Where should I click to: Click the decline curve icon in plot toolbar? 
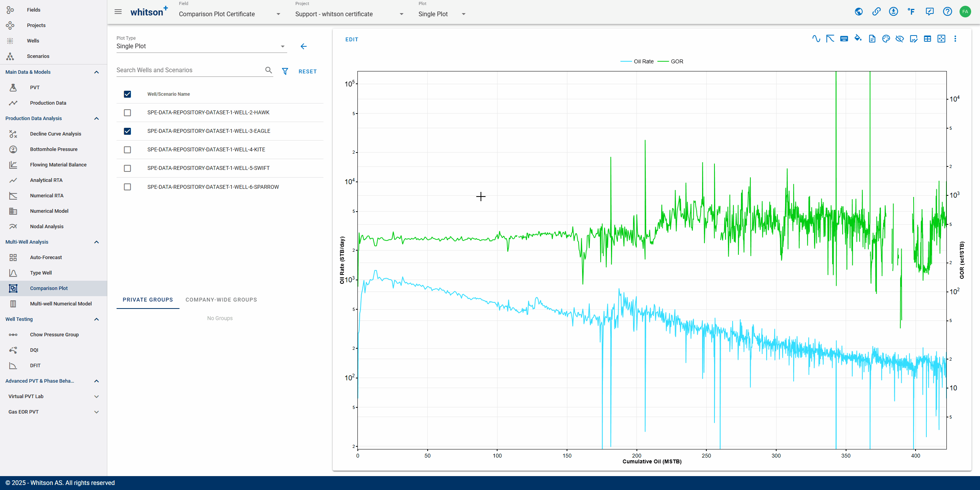[x=830, y=39]
